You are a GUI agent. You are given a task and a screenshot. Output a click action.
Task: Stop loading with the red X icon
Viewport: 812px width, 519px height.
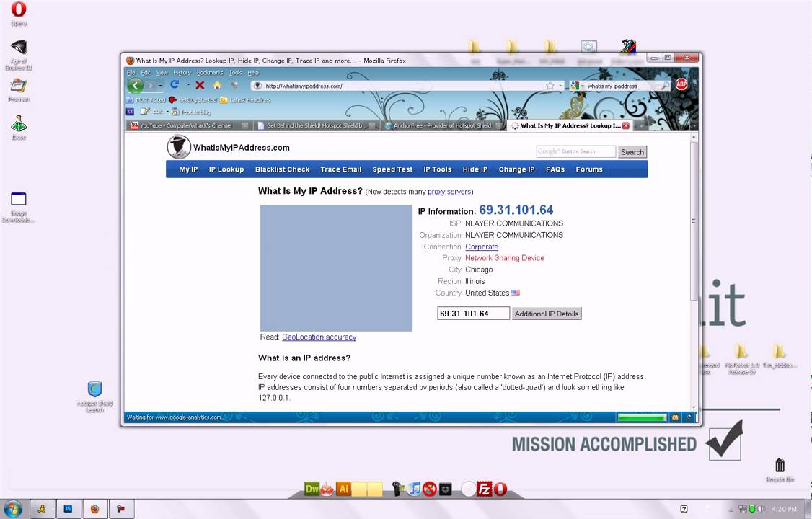click(200, 85)
